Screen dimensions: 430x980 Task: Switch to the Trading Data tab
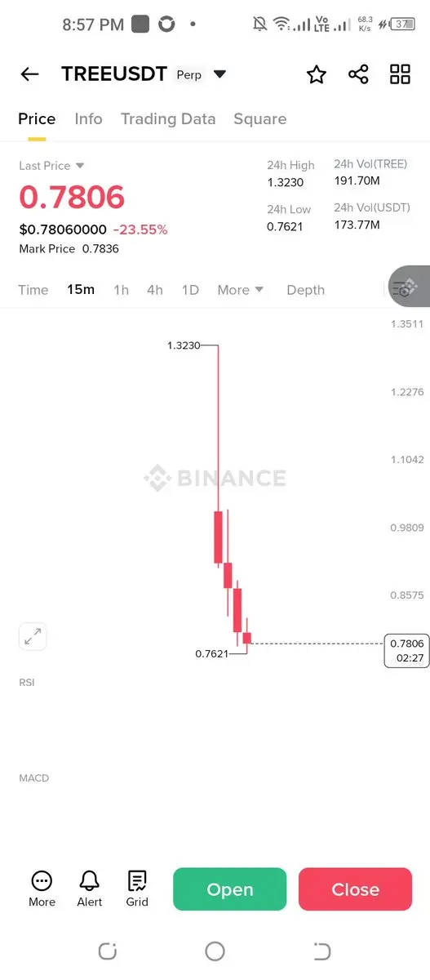(x=168, y=119)
